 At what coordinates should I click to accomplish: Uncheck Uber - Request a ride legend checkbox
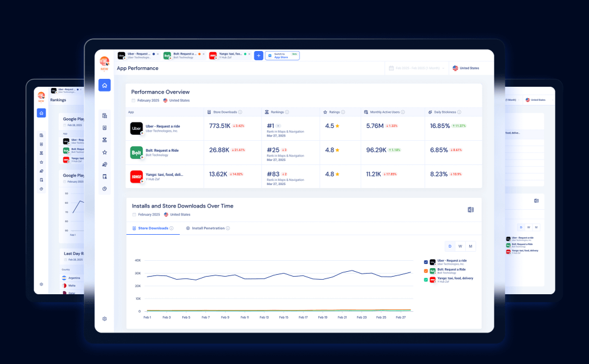426,262
